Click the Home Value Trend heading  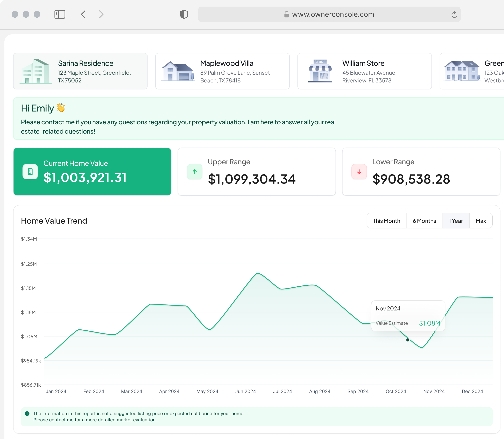[x=54, y=221]
